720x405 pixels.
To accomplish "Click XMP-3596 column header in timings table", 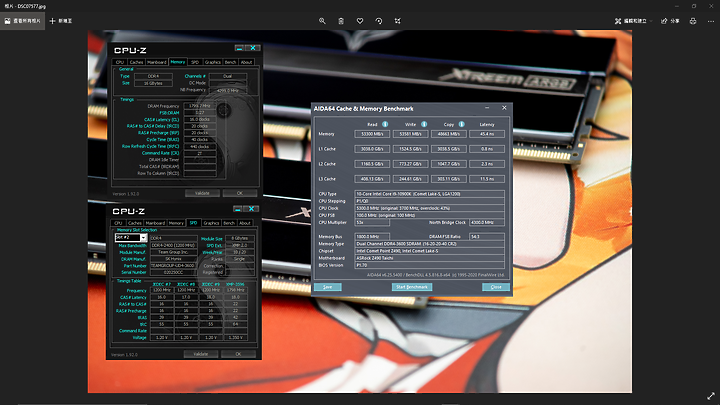I will (x=235, y=284).
